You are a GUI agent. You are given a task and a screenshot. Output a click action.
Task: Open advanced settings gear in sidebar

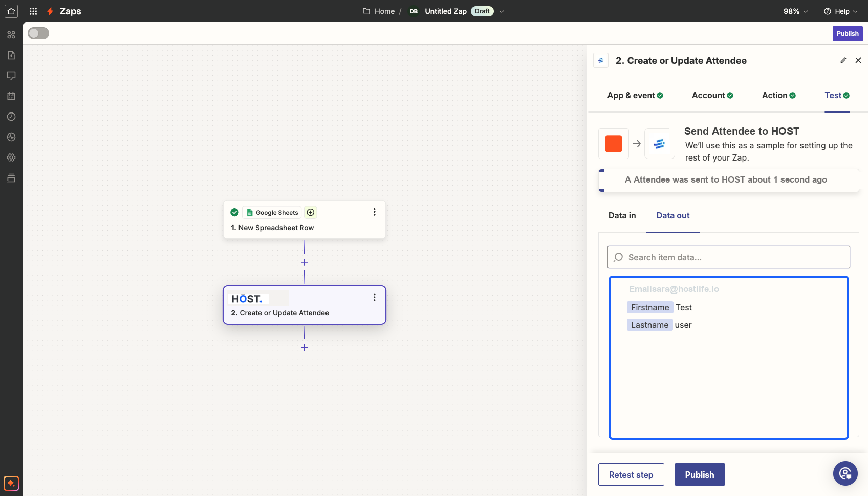tap(11, 157)
